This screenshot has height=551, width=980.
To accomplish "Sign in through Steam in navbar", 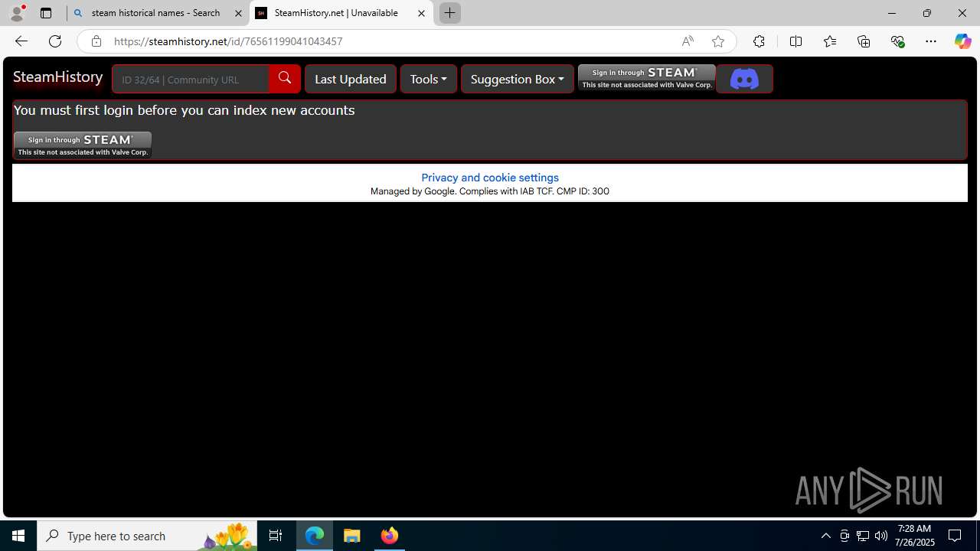I will [x=647, y=78].
